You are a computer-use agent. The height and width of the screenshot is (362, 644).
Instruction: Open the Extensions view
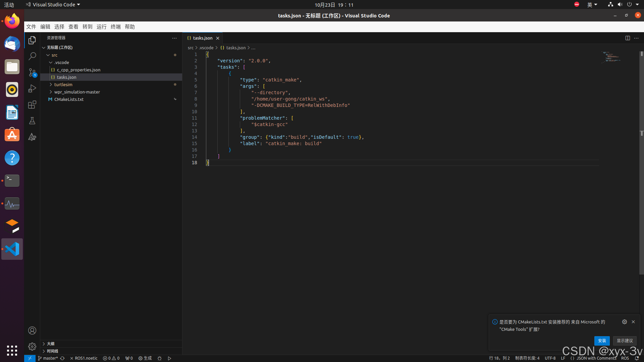32,105
